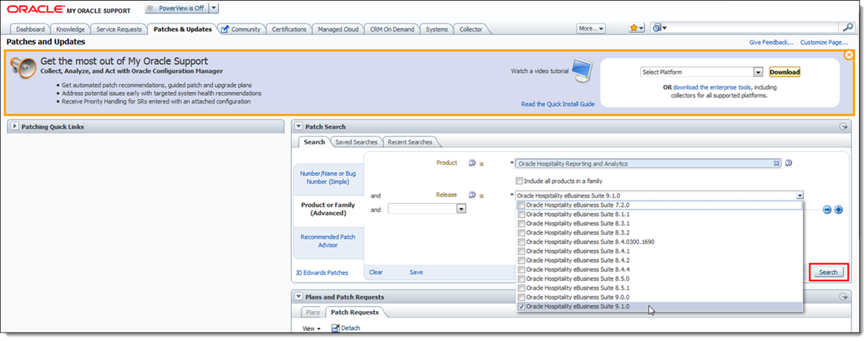
Task: Add a filter row with the plus icon
Action: pyautogui.click(x=839, y=210)
